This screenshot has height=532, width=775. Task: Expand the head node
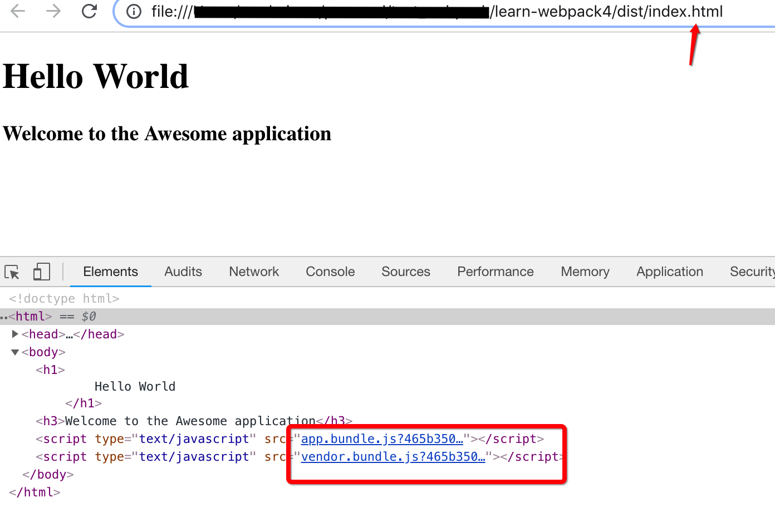[15, 334]
